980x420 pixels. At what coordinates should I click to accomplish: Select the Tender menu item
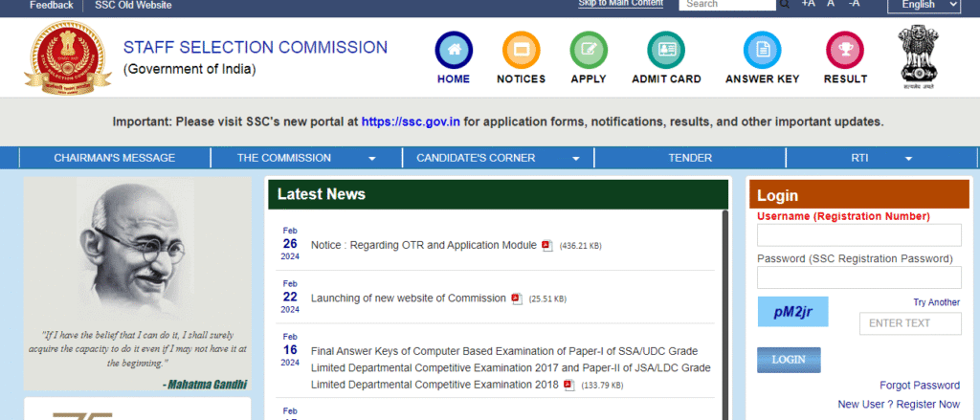click(689, 158)
